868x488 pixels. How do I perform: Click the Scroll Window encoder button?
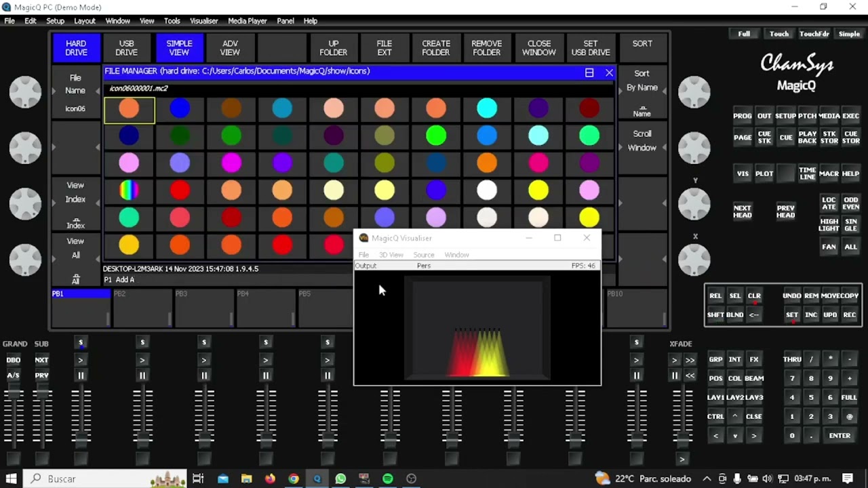(642, 146)
